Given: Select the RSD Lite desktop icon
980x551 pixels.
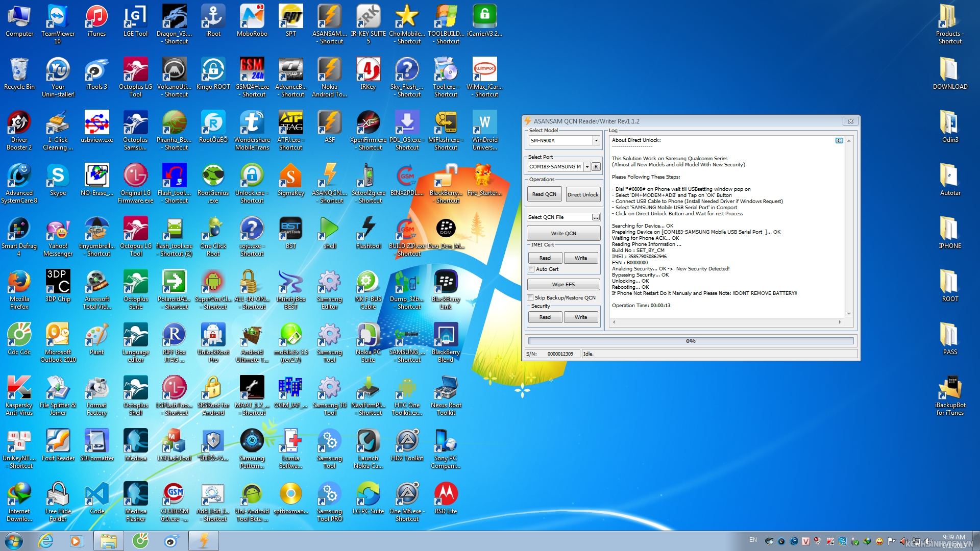Looking at the screenshot, I should click(446, 498).
